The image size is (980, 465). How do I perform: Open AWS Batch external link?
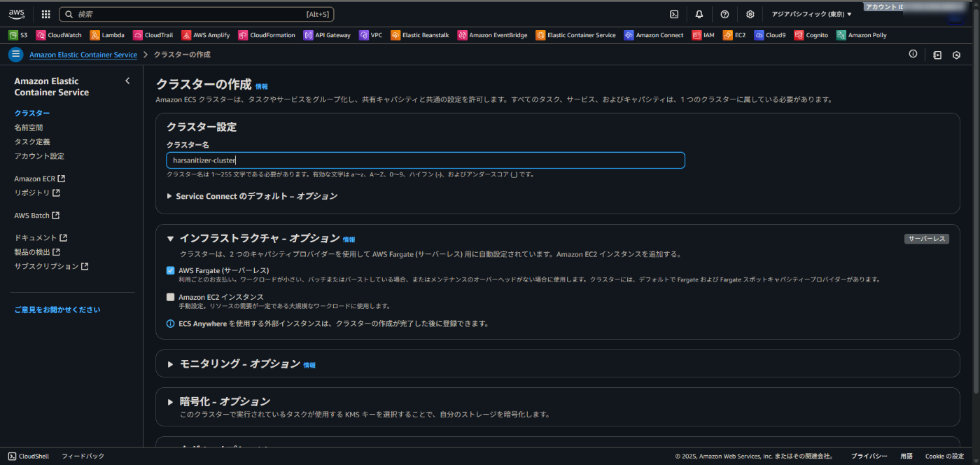pyautogui.click(x=36, y=215)
